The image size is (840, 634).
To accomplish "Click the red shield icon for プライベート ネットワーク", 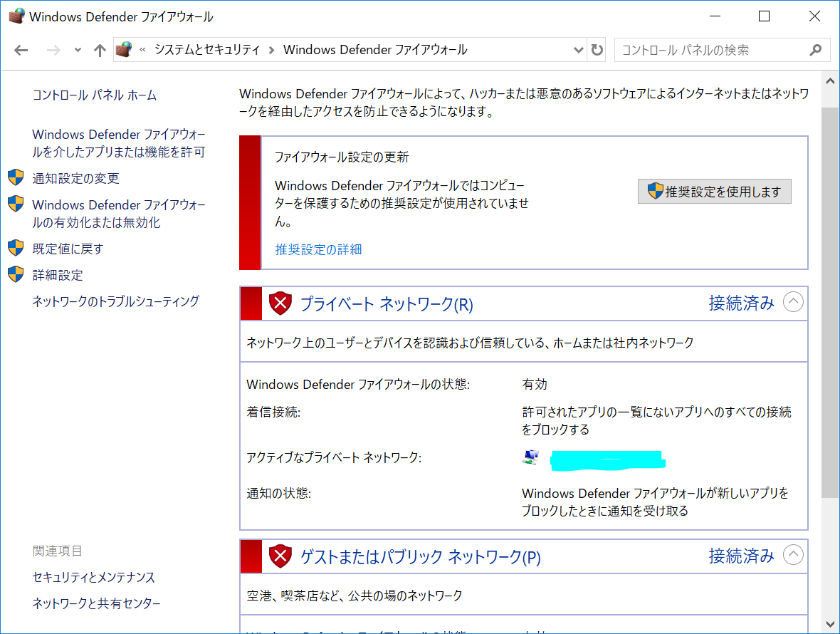I will 280,303.
